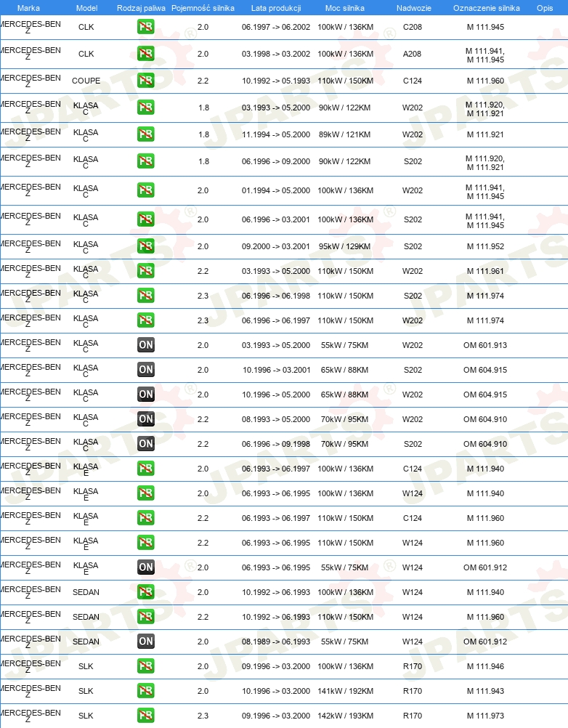Viewport: 568px width, 728px height.
Task: Select date range 10.1992 -> 05.1993
Action: 276,81
